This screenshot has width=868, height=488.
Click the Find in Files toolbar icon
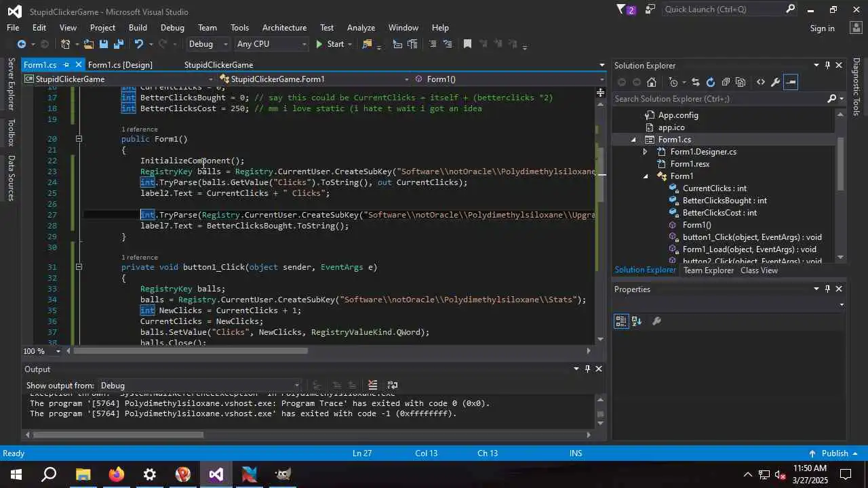tap(367, 44)
